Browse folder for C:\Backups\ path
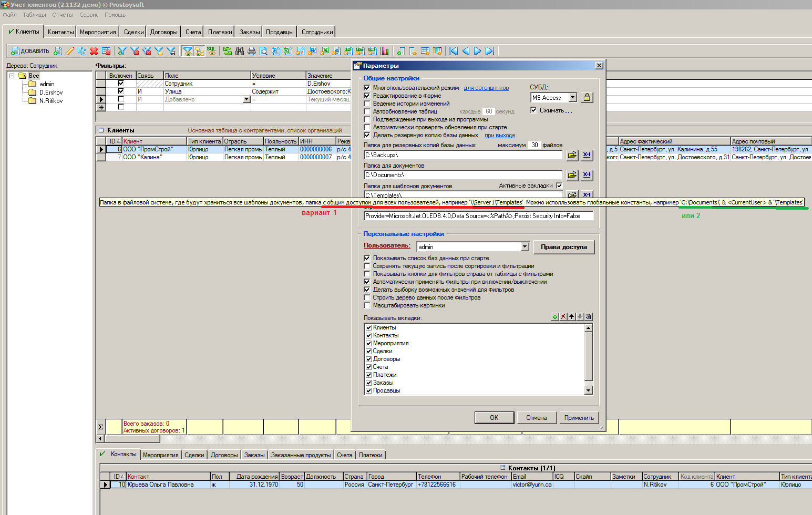 (x=572, y=155)
